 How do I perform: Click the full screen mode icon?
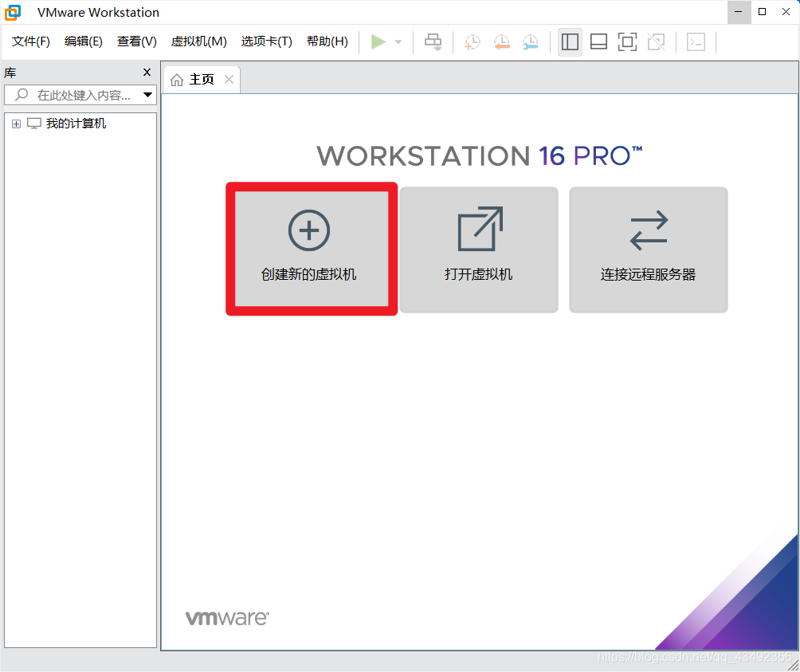[x=627, y=41]
